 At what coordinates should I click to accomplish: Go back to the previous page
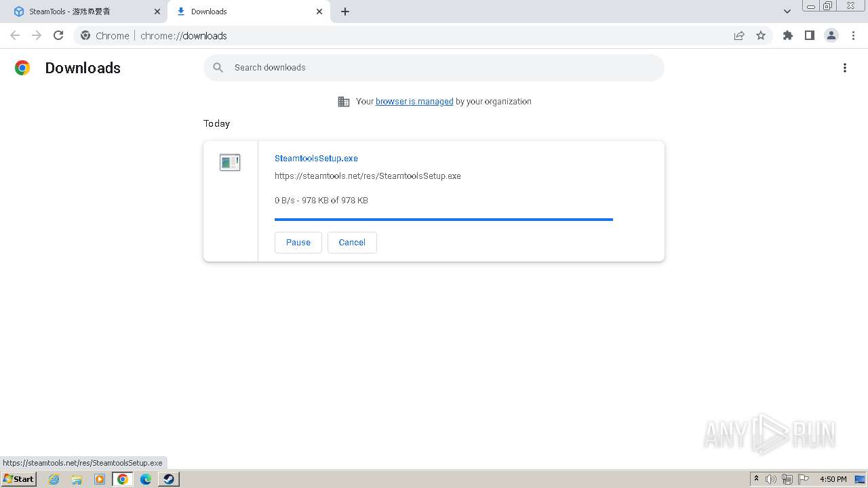(x=15, y=36)
